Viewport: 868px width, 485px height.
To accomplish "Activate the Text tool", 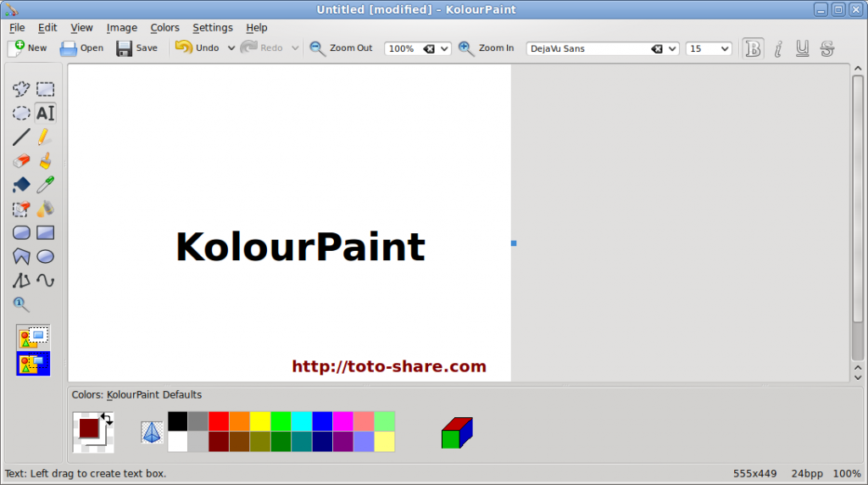I will point(46,113).
